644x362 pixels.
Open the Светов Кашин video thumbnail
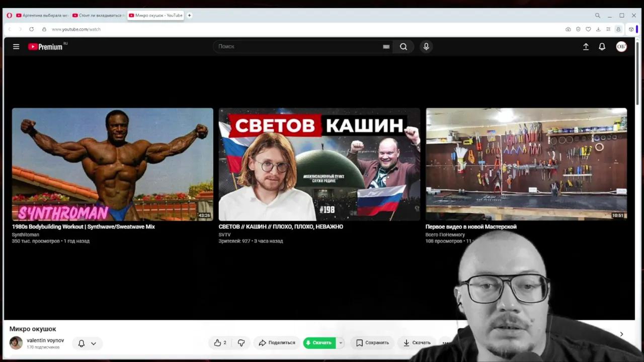pos(319,164)
